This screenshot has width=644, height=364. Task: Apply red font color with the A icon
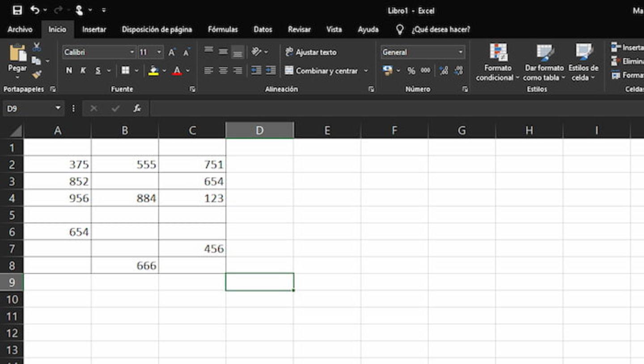click(178, 70)
